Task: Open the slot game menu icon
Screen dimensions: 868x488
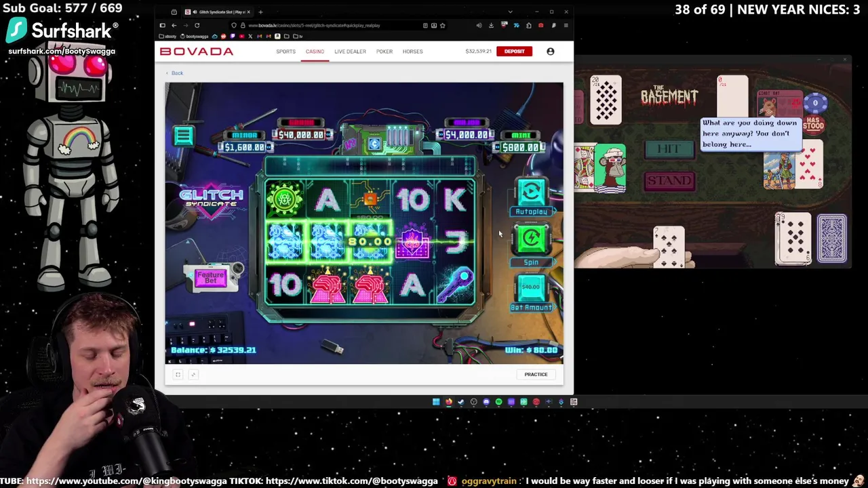Action: tap(183, 135)
